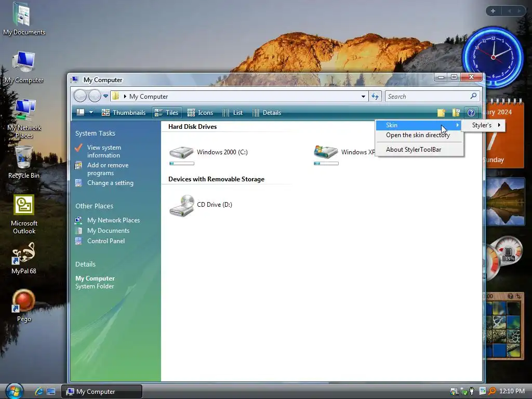This screenshot has height=399, width=532.
Task: Click the orange magnifier tray icon
Action: (x=493, y=391)
